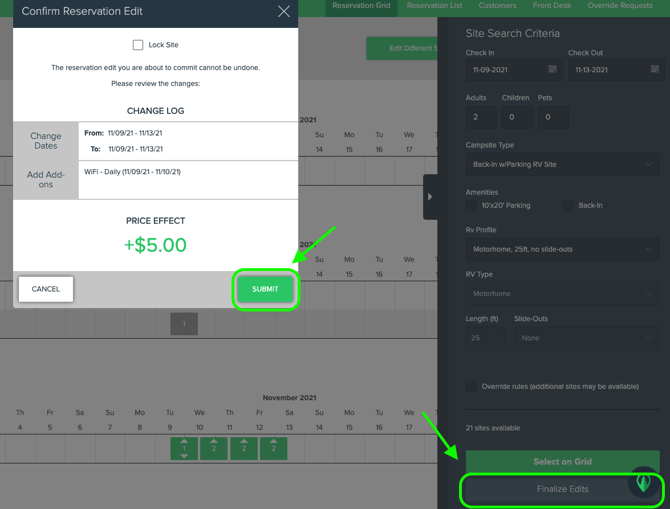Open the Rv Profile dropdown
The height and width of the screenshot is (509, 670).
(x=562, y=249)
